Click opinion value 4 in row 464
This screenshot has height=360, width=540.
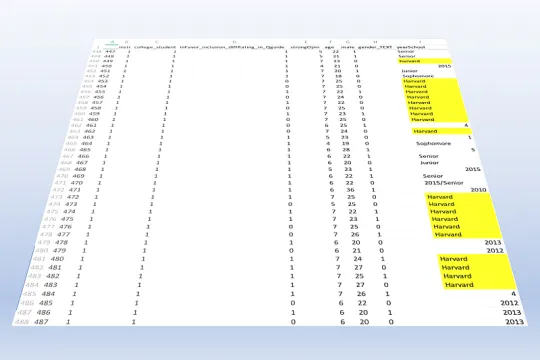click(x=328, y=143)
